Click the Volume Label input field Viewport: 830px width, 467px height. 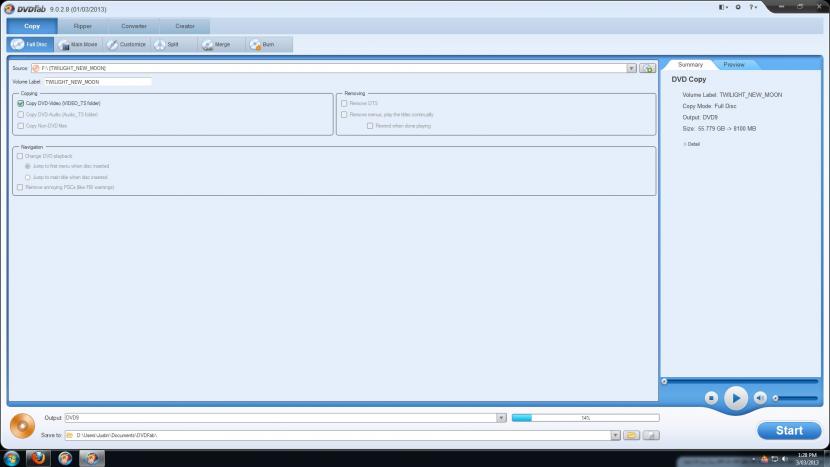point(97,82)
